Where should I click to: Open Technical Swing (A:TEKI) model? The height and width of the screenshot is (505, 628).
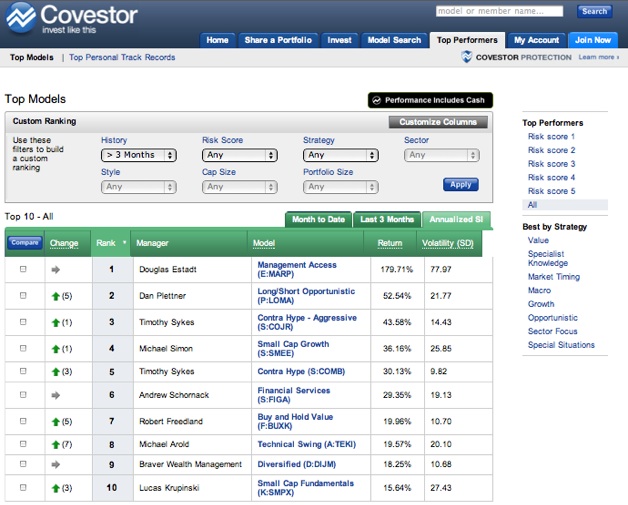(x=306, y=444)
